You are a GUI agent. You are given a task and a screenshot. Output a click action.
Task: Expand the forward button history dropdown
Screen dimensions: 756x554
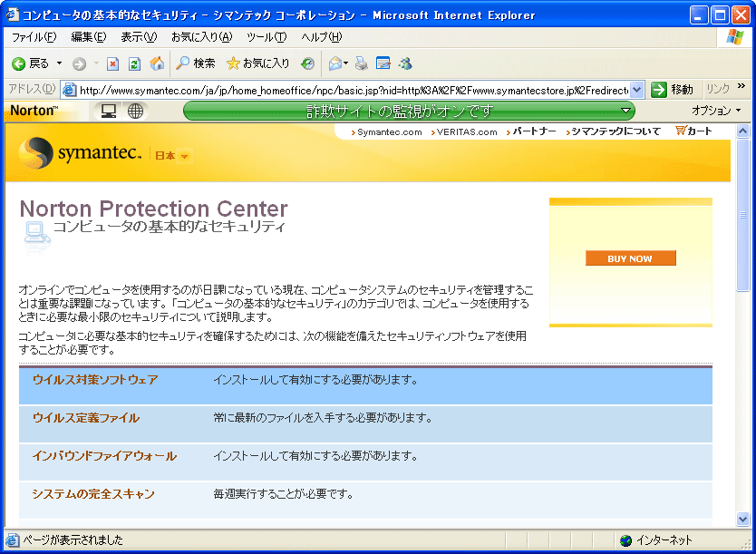96,63
